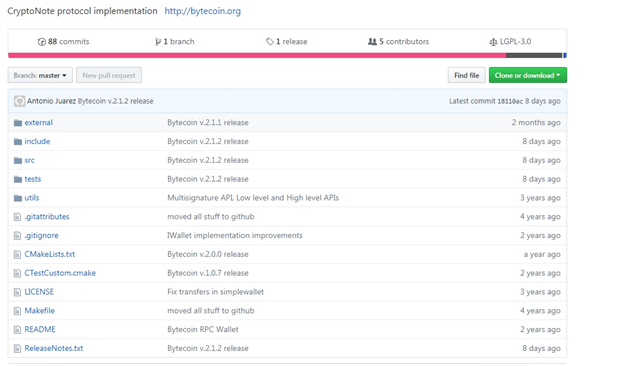Open the http://bytecoin.org link
The image size is (628, 366).
[x=203, y=11]
